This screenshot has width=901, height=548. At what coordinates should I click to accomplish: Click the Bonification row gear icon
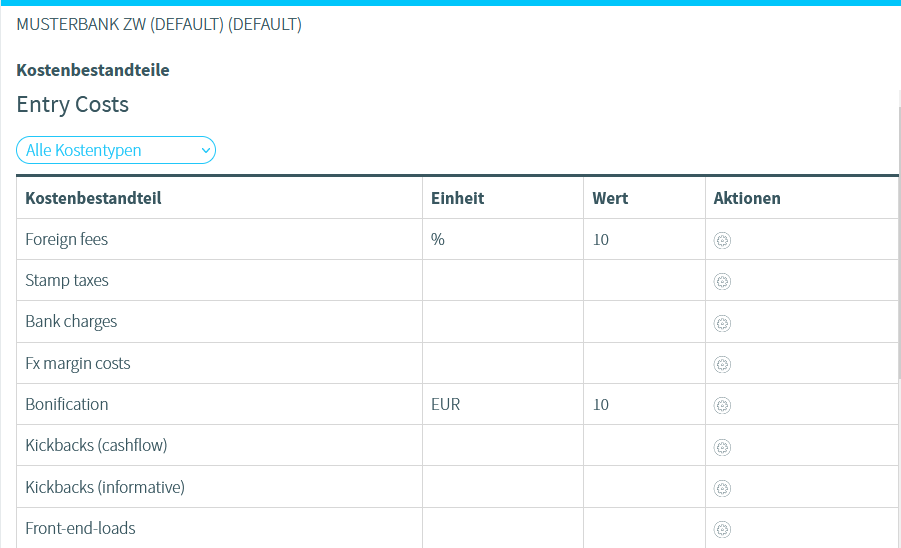tap(722, 405)
